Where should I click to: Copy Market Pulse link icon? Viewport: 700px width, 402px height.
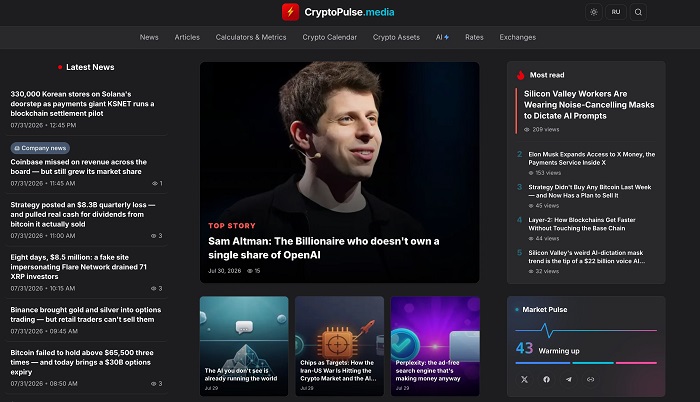click(x=590, y=379)
